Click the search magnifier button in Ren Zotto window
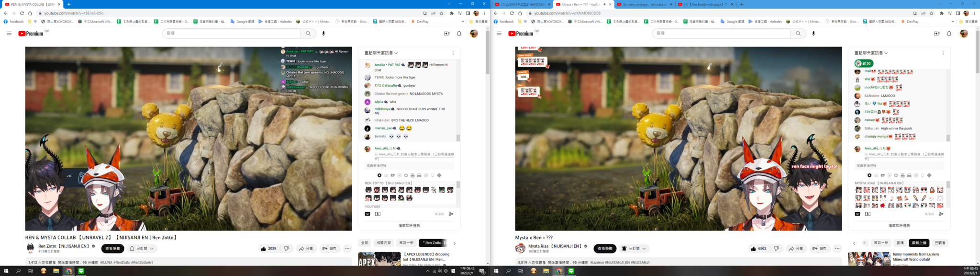The image size is (980, 276). click(308, 34)
